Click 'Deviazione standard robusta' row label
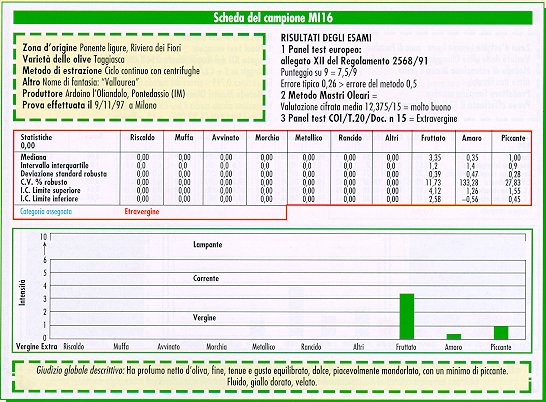The image size is (546, 402). tap(63, 173)
